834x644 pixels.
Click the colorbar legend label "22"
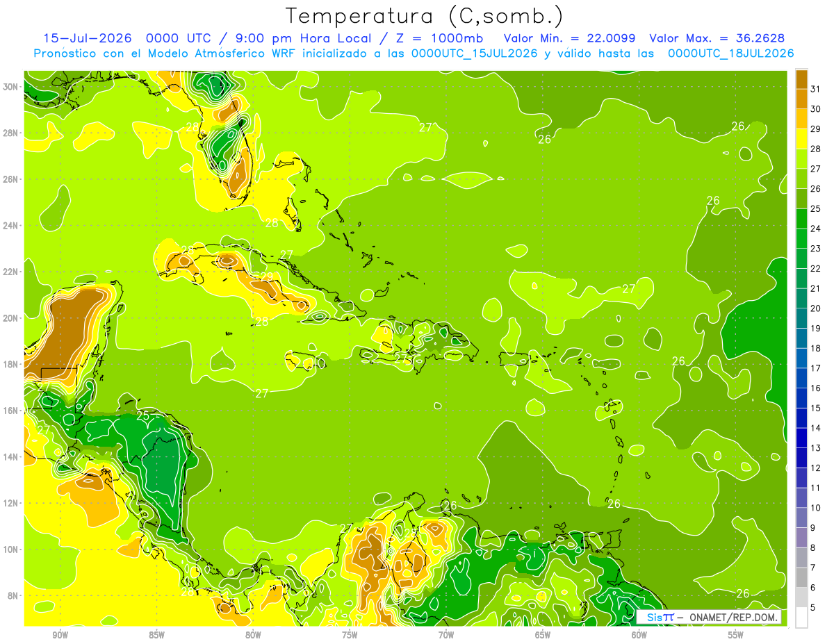pos(816,269)
